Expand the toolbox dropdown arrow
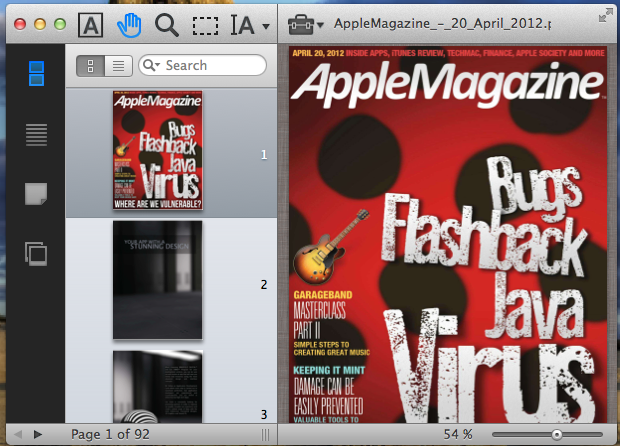This screenshot has height=446, width=620. [x=320, y=25]
